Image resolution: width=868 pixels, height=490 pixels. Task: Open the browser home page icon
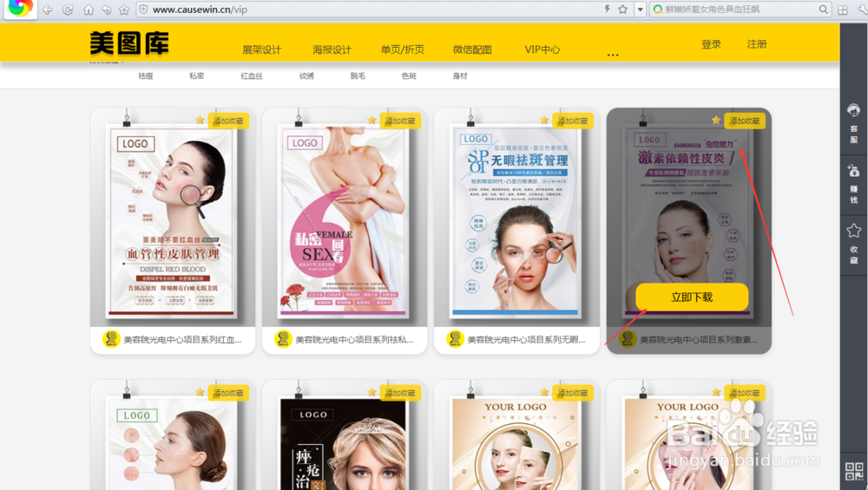tap(88, 10)
